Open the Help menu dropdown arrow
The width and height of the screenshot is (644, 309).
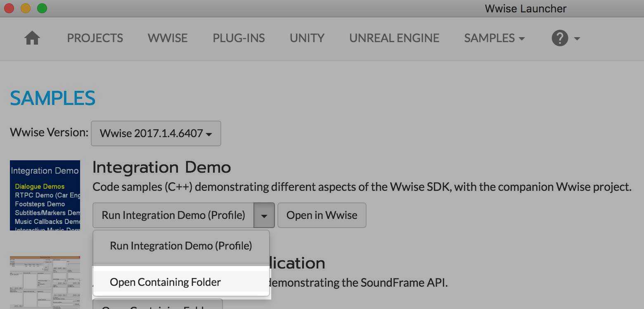coord(577,39)
